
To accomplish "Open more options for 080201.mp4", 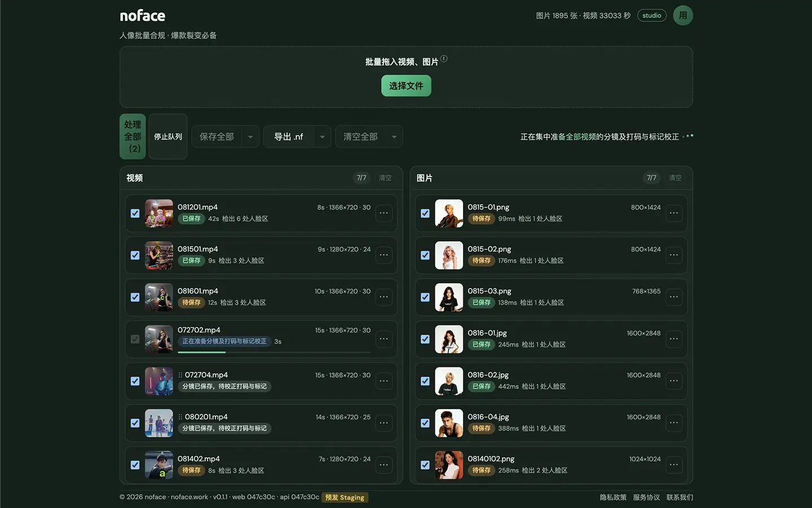I will point(384,423).
